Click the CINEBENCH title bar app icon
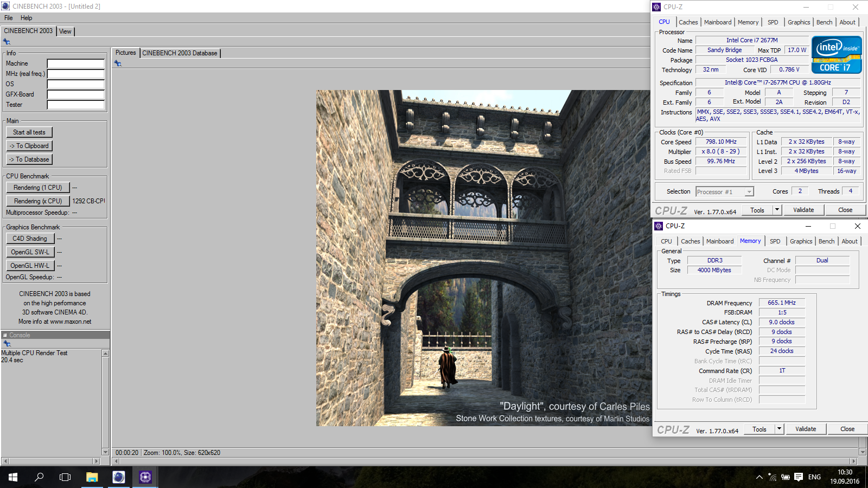Image resolution: width=868 pixels, height=488 pixels. coord(5,6)
